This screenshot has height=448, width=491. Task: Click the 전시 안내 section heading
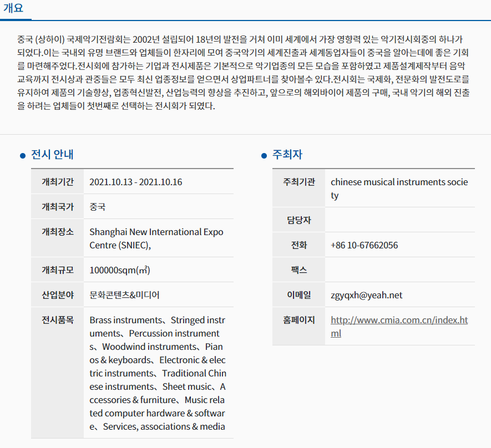(52, 155)
